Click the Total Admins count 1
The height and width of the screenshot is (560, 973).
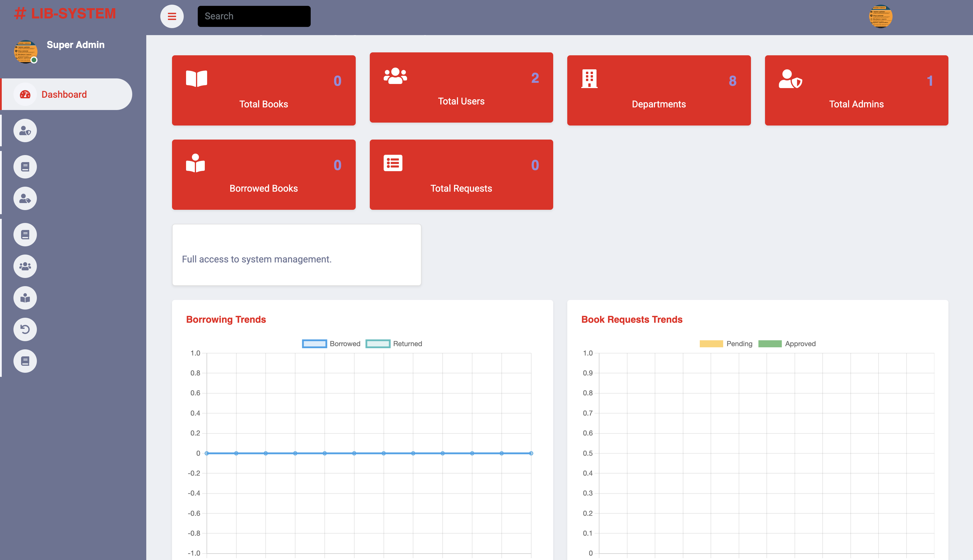[x=930, y=81]
